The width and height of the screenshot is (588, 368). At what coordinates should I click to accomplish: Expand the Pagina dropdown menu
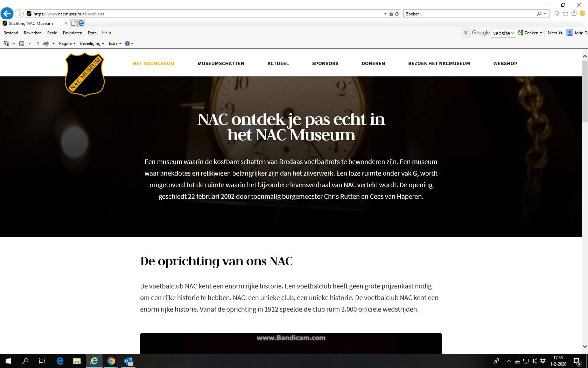(67, 43)
